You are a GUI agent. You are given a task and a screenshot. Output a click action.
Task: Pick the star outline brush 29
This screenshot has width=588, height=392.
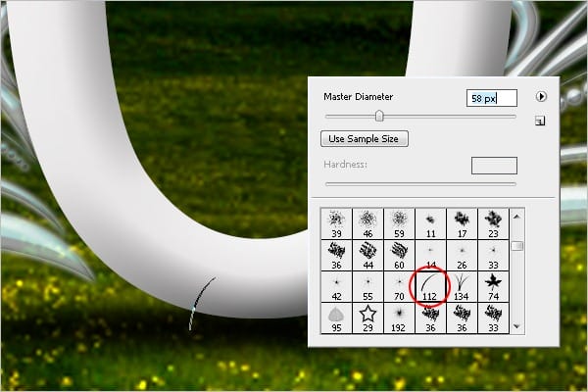[367, 318]
